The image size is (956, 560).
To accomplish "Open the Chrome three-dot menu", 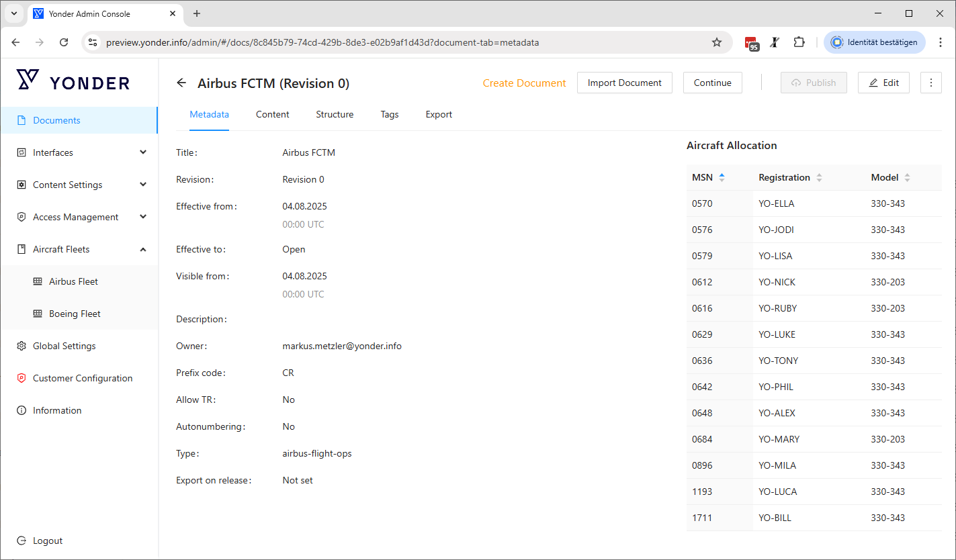I will coord(941,42).
